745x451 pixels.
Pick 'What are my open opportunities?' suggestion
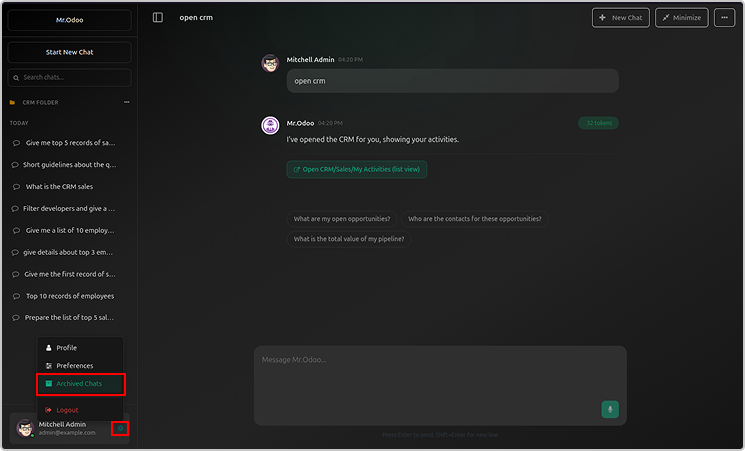(x=342, y=219)
